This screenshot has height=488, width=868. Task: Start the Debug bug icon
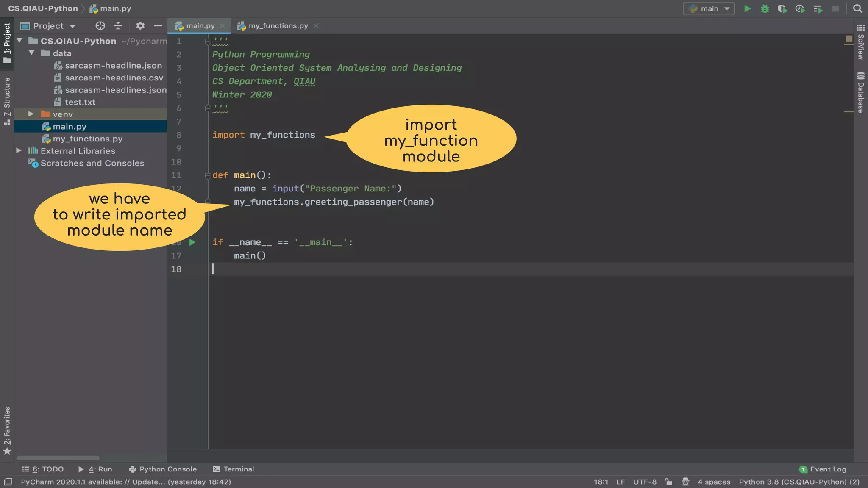coord(765,8)
